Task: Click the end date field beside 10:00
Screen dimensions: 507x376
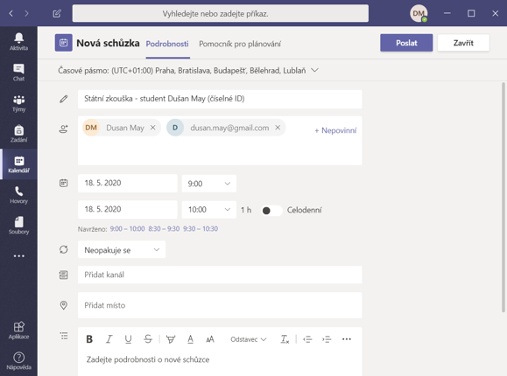Action: [128, 209]
